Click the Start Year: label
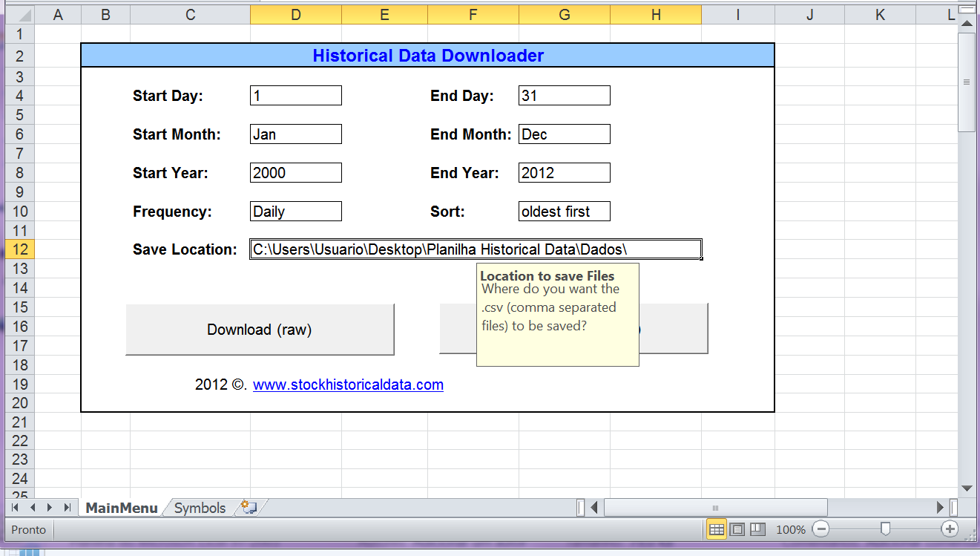 point(171,173)
